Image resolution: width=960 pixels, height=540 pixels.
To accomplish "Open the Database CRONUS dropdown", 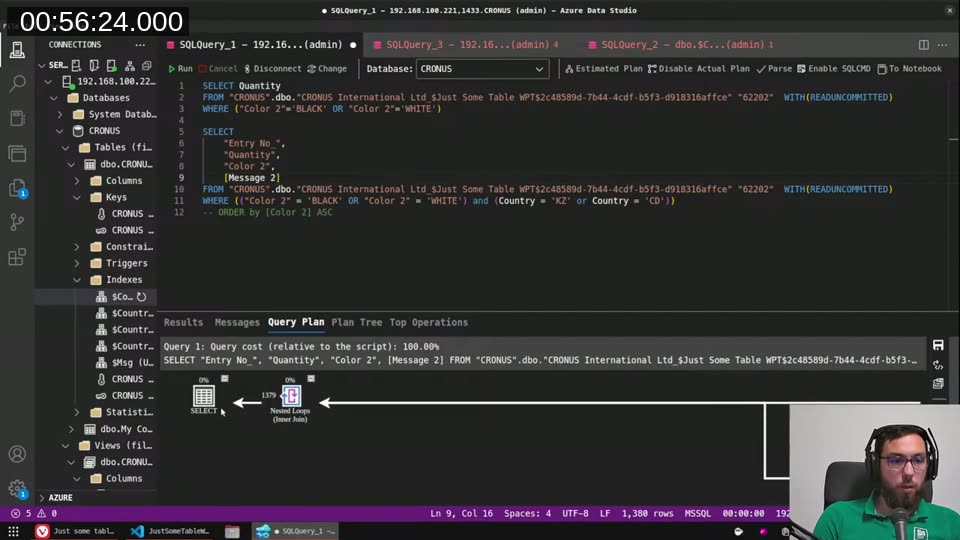I will pos(482,69).
